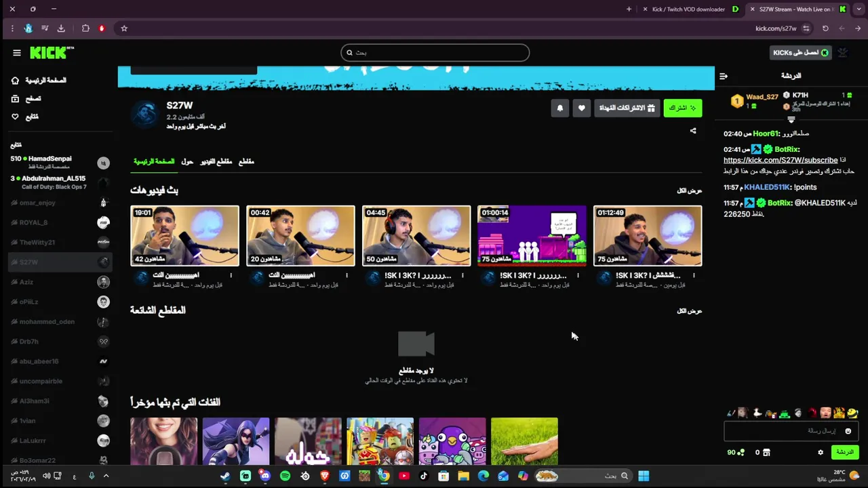The height and width of the screenshot is (488, 868).
Task: Select the مقاطع الفيديو channel tab
Action: tap(216, 161)
